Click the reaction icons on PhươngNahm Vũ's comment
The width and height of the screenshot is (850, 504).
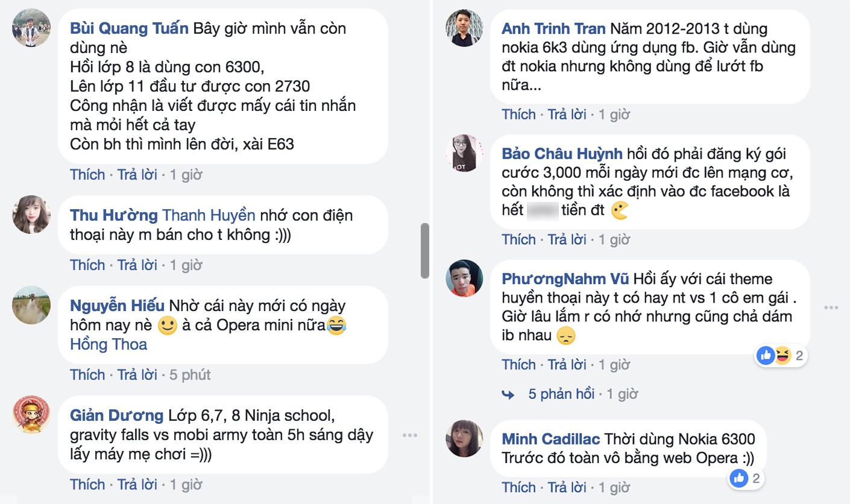click(774, 356)
